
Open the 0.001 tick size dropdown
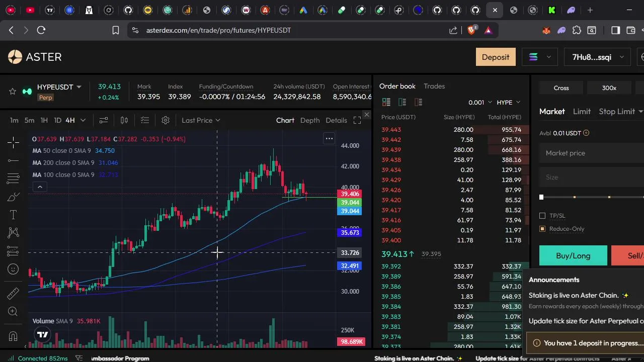480,102
